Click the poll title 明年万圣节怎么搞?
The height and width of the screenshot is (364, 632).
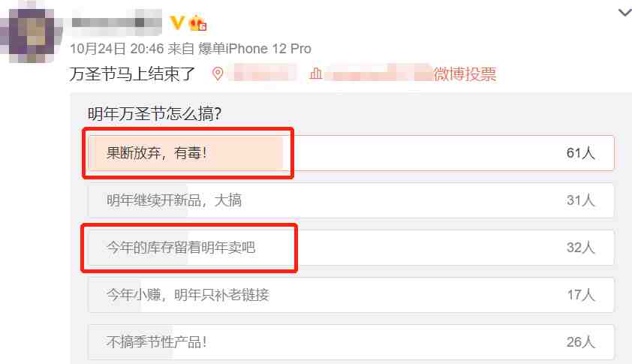[155, 113]
